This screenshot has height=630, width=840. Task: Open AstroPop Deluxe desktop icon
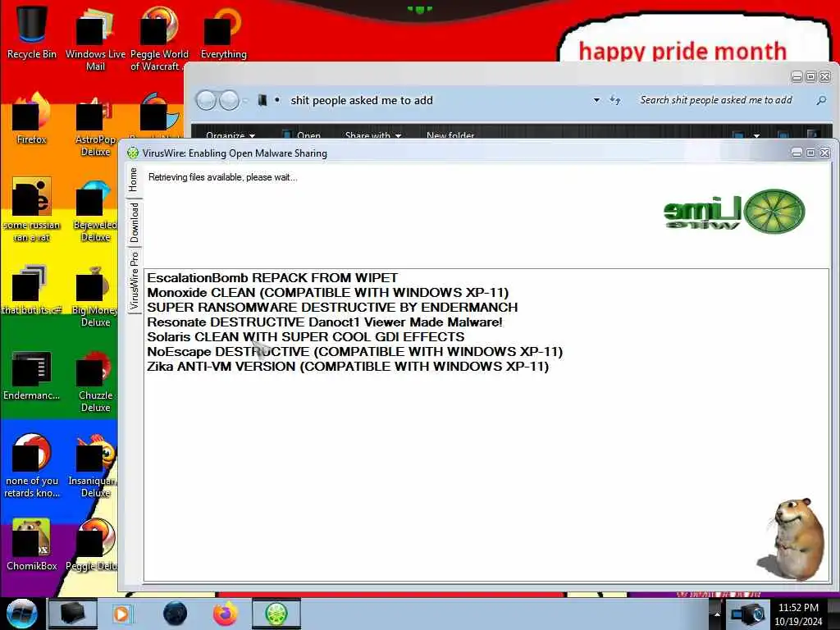click(x=95, y=126)
